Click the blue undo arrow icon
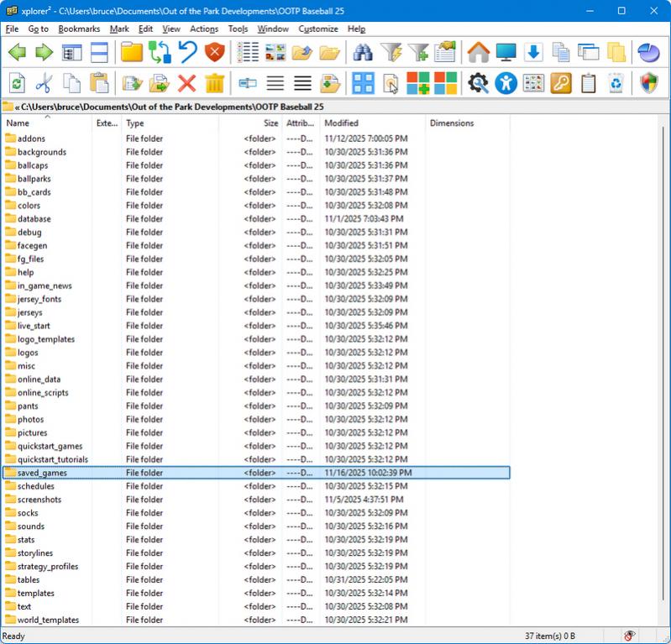The image size is (671, 644). (187, 53)
